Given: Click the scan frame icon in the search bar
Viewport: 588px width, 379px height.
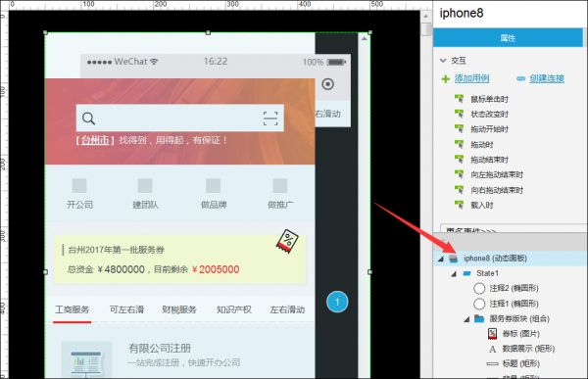Looking at the screenshot, I should coord(270,118).
